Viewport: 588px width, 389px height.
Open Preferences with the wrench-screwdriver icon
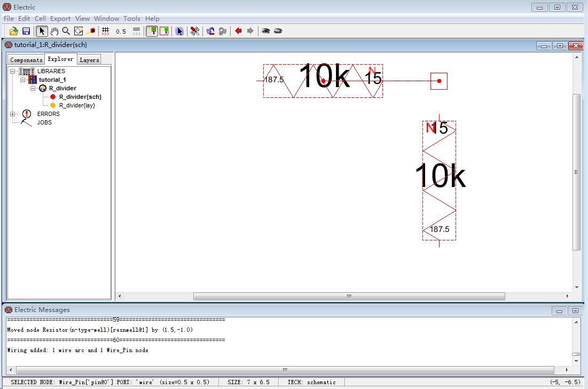click(194, 31)
